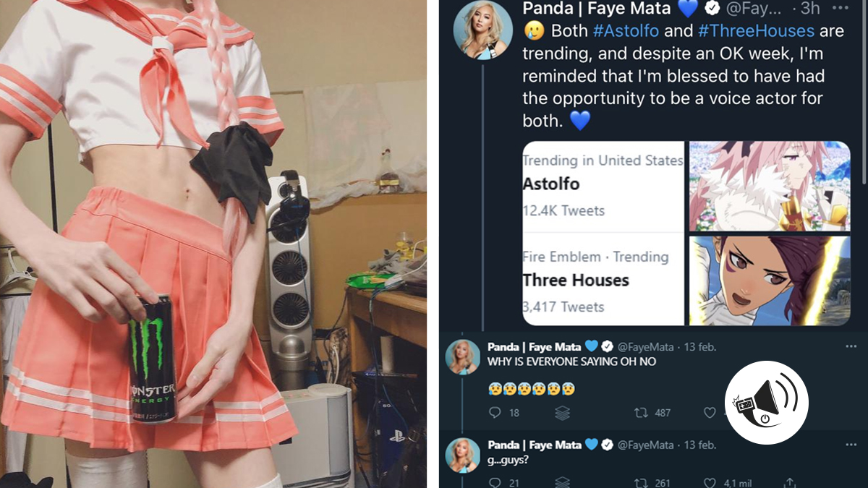Open Astolfo trending topic card
This screenshot has height=488, width=868.
tap(603, 186)
